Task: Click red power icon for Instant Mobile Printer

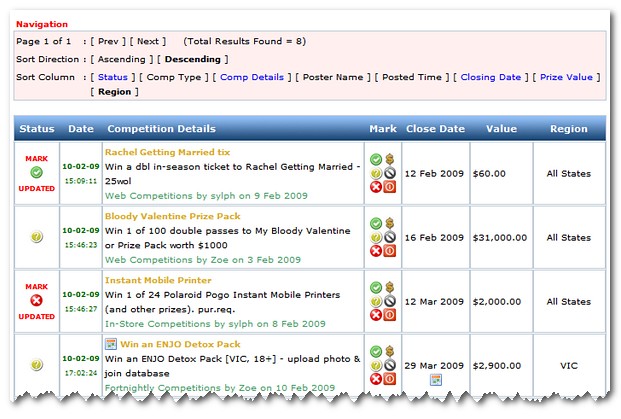Action: (x=390, y=315)
